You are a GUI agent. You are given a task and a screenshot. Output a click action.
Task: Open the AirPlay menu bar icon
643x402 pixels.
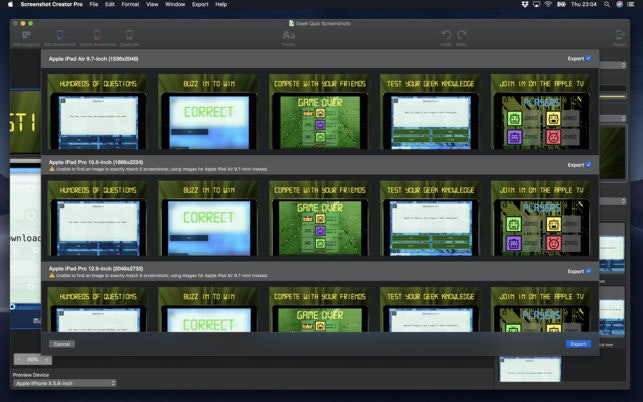536,4
